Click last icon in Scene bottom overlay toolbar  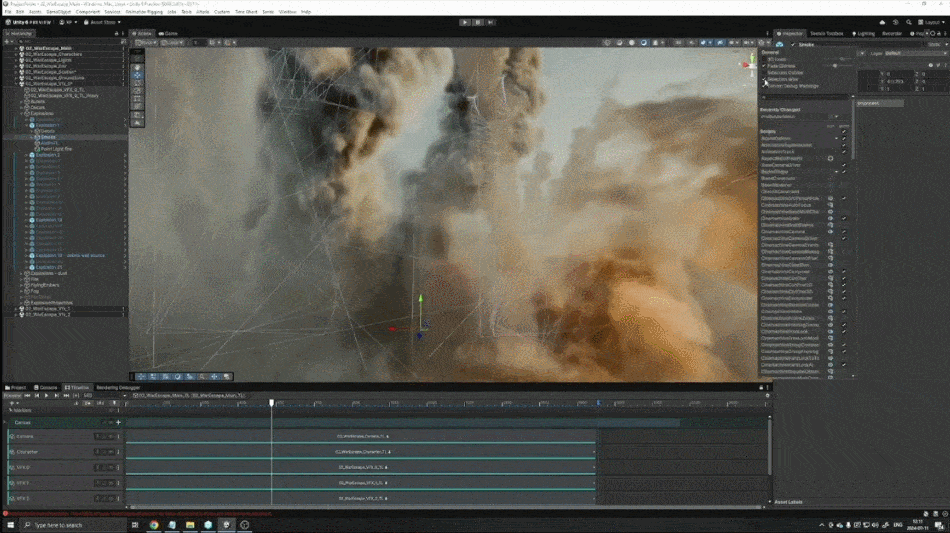pos(227,377)
